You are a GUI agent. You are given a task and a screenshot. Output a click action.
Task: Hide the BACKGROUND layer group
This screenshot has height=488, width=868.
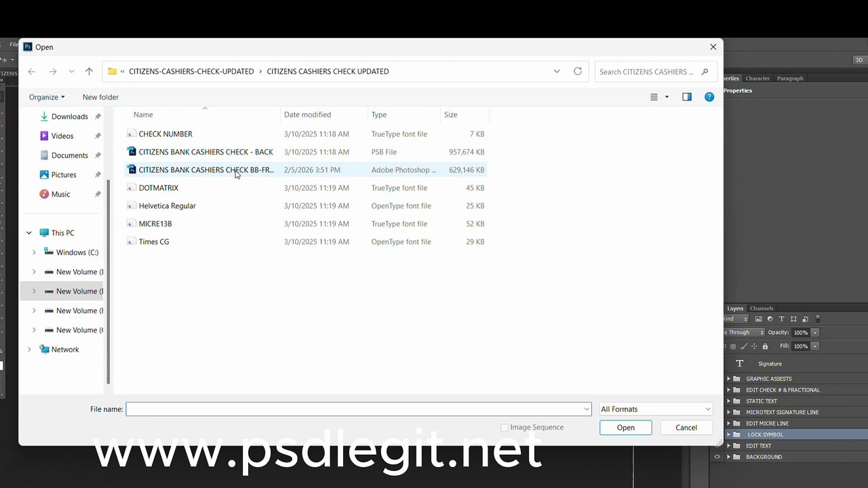717,457
